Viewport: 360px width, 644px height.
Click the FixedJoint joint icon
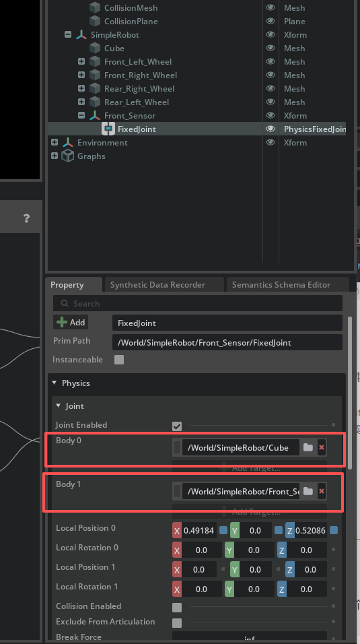108,129
